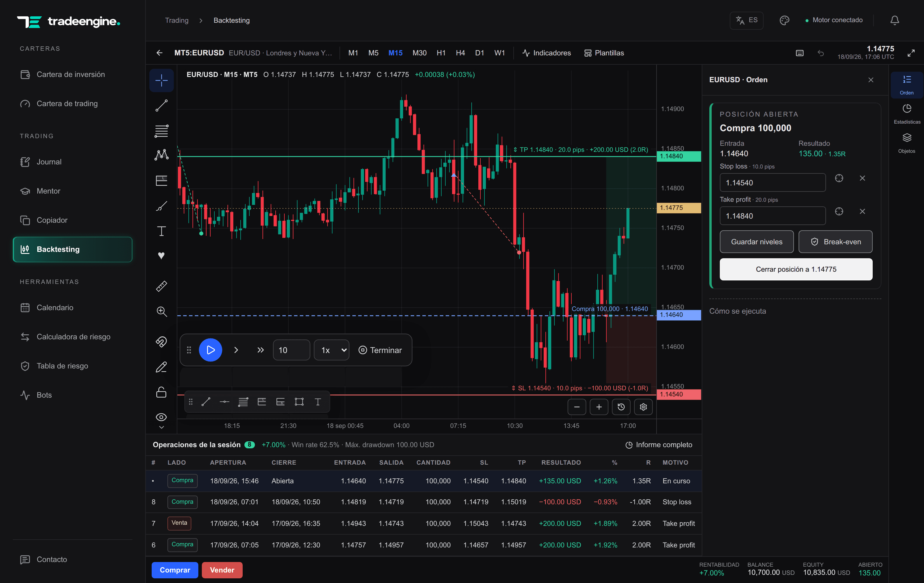
Task: Switch timeframe to H1
Action: (441, 53)
